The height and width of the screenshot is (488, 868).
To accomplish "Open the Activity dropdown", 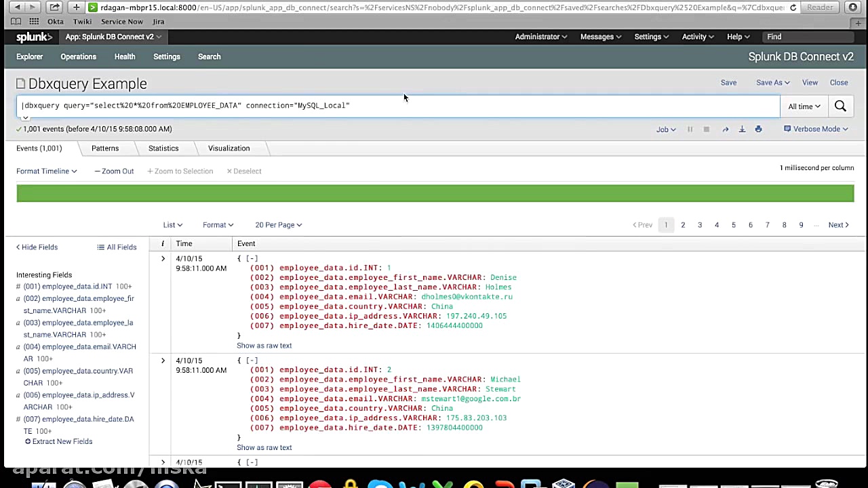I will pyautogui.click(x=698, y=37).
